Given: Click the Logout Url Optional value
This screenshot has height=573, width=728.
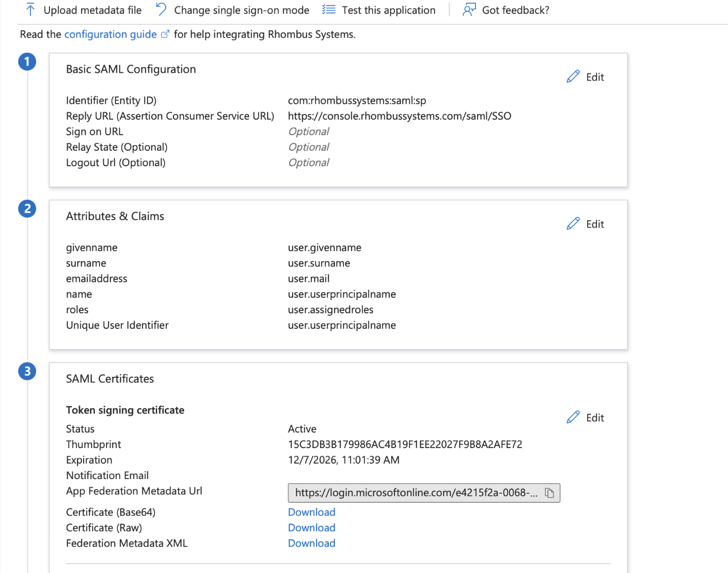Looking at the screenshot, I should [309, 163].
